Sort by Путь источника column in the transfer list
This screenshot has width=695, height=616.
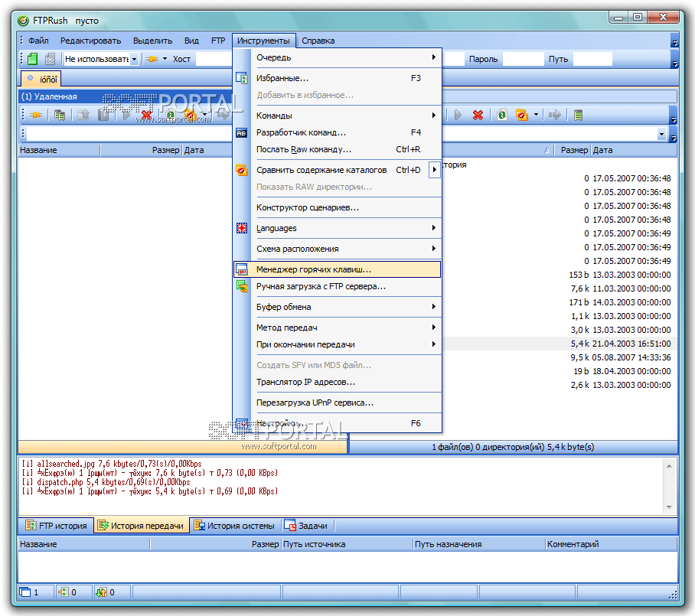point(347,544)
